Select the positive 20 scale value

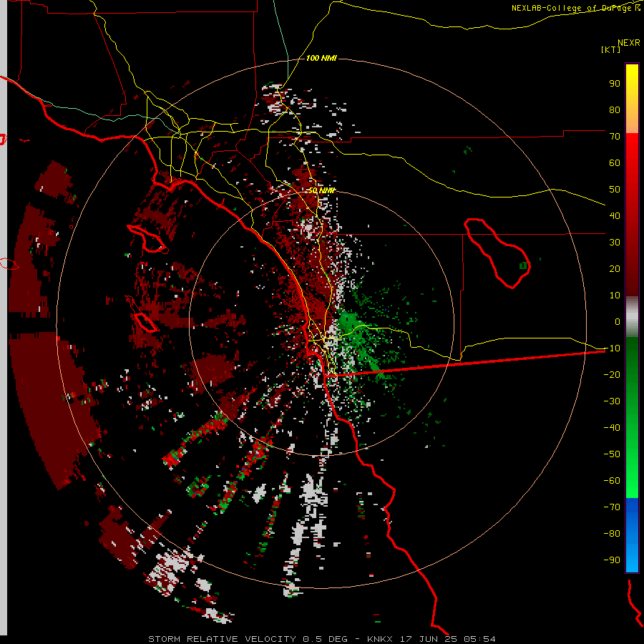pyautogui.click(x=615, y=268)
